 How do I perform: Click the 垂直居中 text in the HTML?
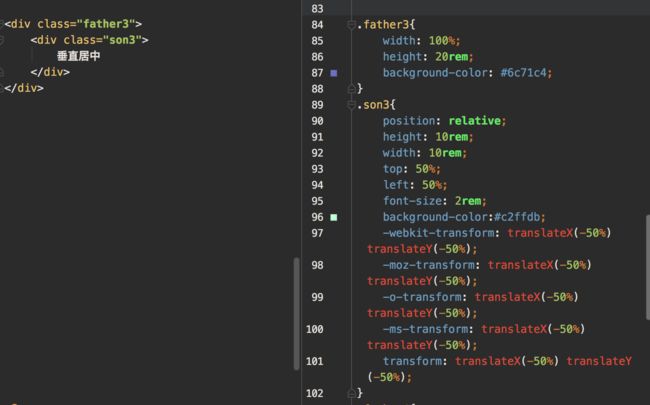pos(78,56)
